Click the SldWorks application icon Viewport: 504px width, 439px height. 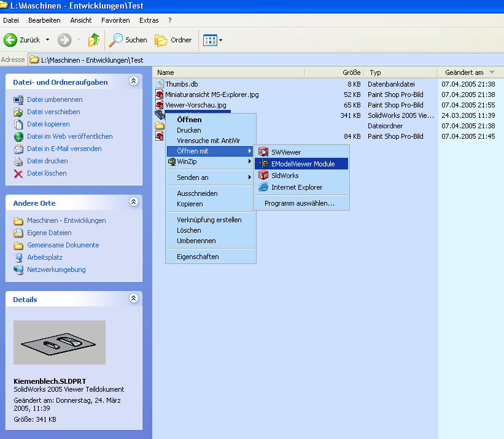click(x=263, y=176)
